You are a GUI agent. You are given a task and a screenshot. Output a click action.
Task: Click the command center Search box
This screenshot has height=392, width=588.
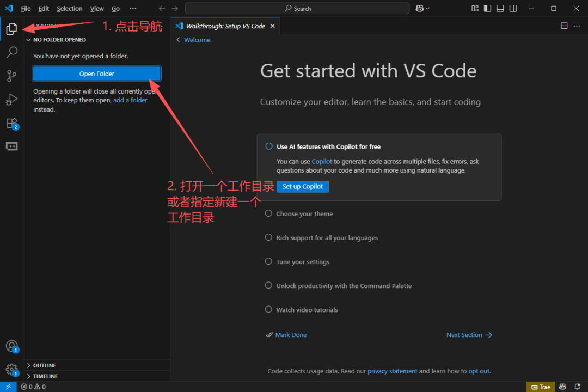coord(297,8)
